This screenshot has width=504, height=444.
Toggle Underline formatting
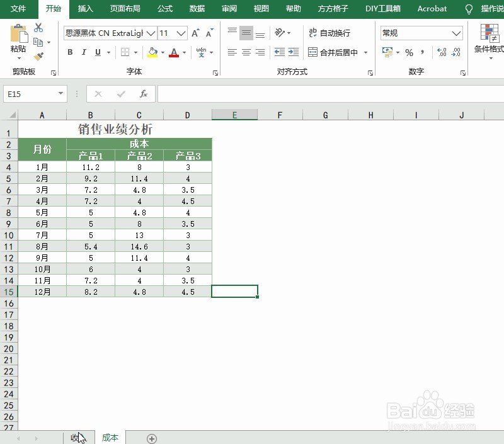coord(98,52)
